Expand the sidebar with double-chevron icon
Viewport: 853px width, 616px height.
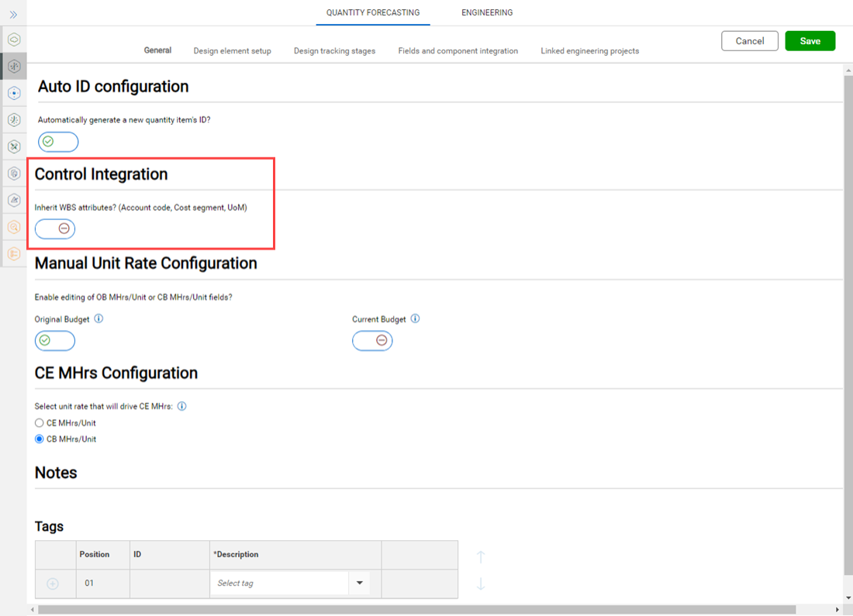tap(14, 15)
